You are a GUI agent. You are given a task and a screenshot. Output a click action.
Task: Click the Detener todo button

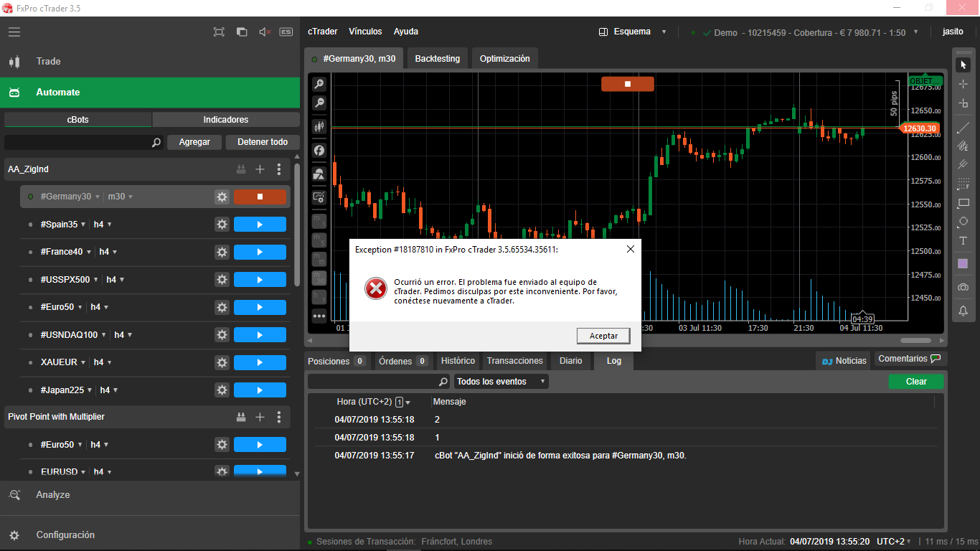(263, 142)
